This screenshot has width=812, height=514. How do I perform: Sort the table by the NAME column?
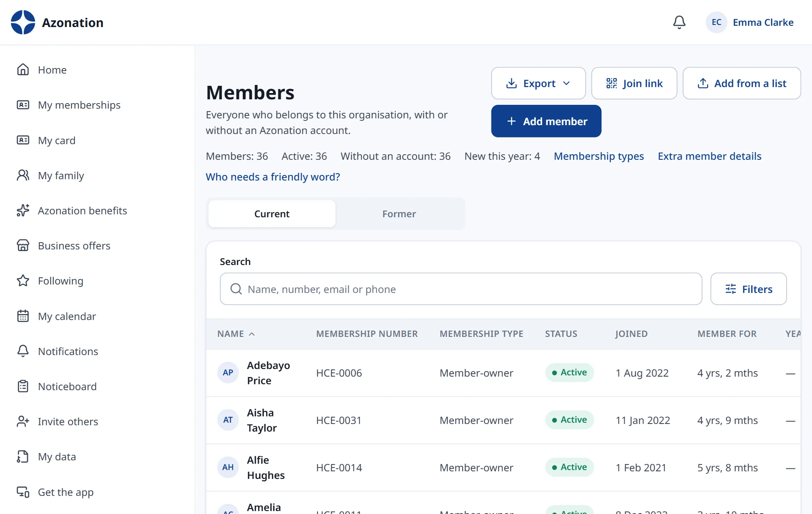236,334
